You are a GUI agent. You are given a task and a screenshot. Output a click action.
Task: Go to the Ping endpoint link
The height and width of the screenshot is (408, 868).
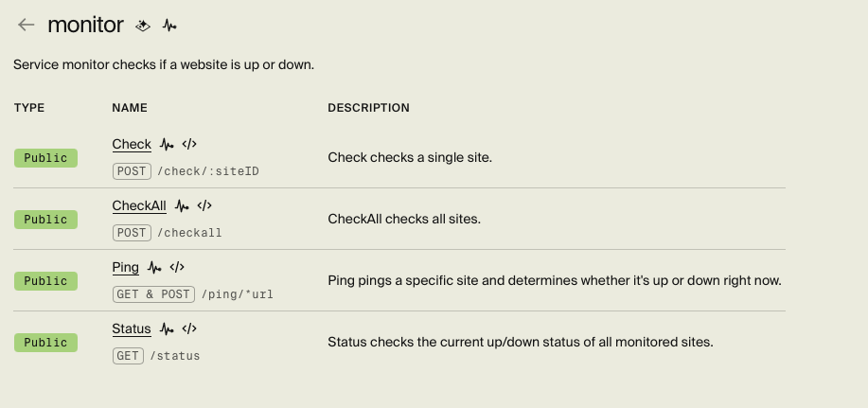point(125,267)
